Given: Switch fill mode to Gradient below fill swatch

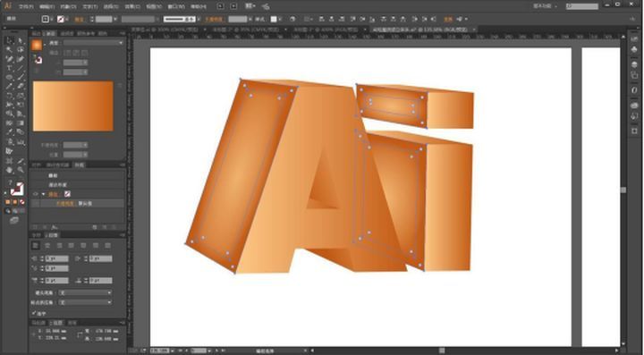Looking at the screenshot, I should click(x=15, y=202).
